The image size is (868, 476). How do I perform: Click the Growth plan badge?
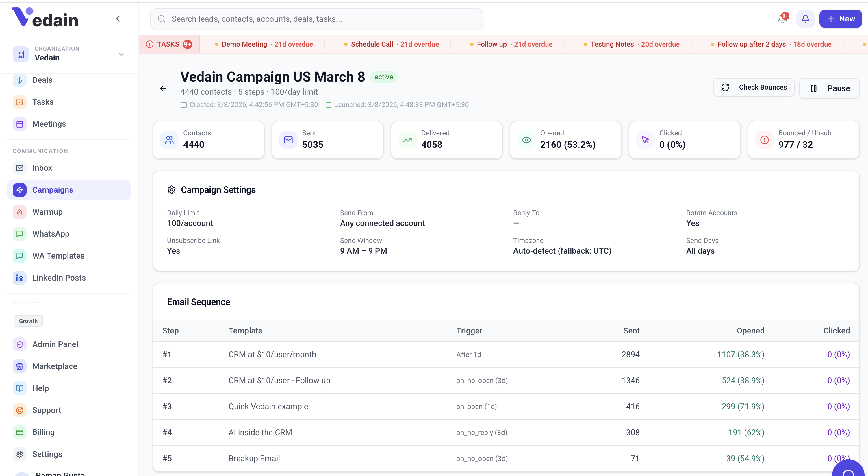pyautogui.click(x=28, y=321)
